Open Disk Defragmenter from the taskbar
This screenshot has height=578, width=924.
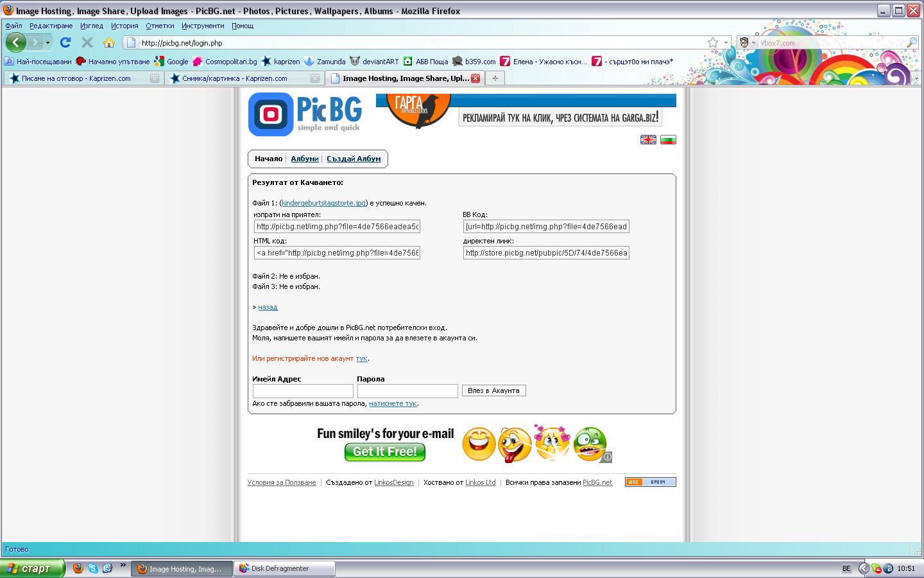(x=285, y=568)
